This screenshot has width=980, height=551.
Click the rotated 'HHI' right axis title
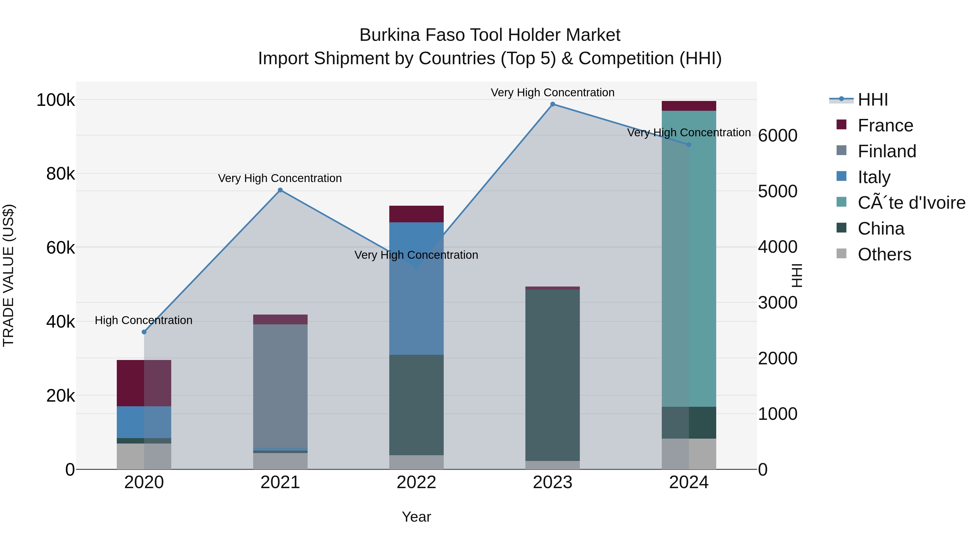click(797, 275)
